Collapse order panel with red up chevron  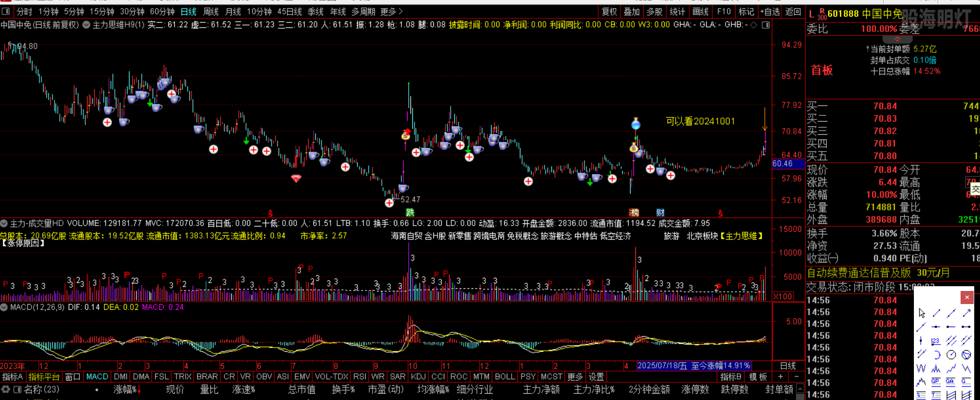(897, 39)
